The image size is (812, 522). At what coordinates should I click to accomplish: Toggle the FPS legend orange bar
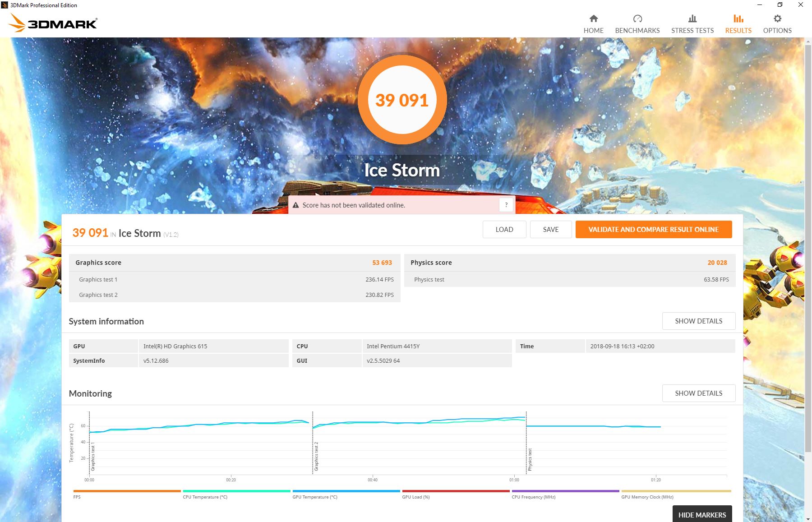[127, 491]
